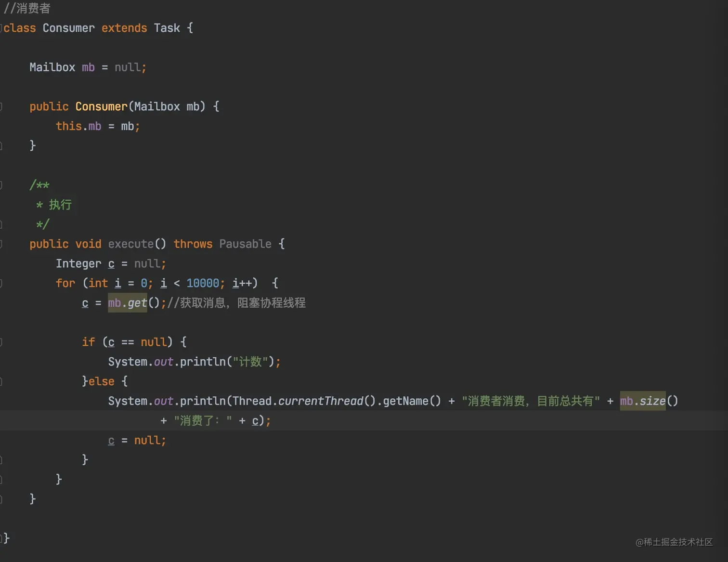The image size is (728, 562).
Task: Click the "getName" method call
Action: pyautogui.click(x=406, y=401)
